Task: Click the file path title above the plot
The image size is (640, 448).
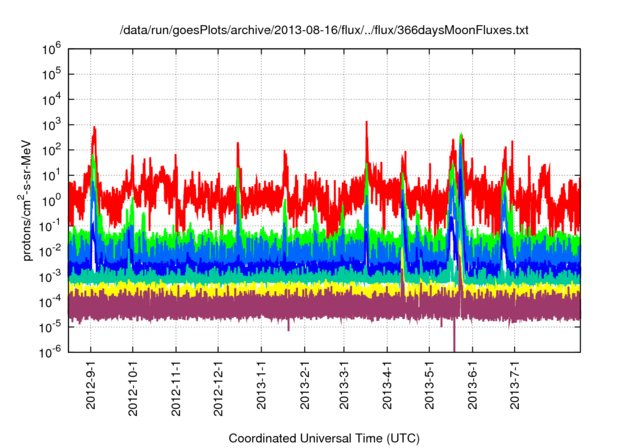Action: click(x=324, y=31)
